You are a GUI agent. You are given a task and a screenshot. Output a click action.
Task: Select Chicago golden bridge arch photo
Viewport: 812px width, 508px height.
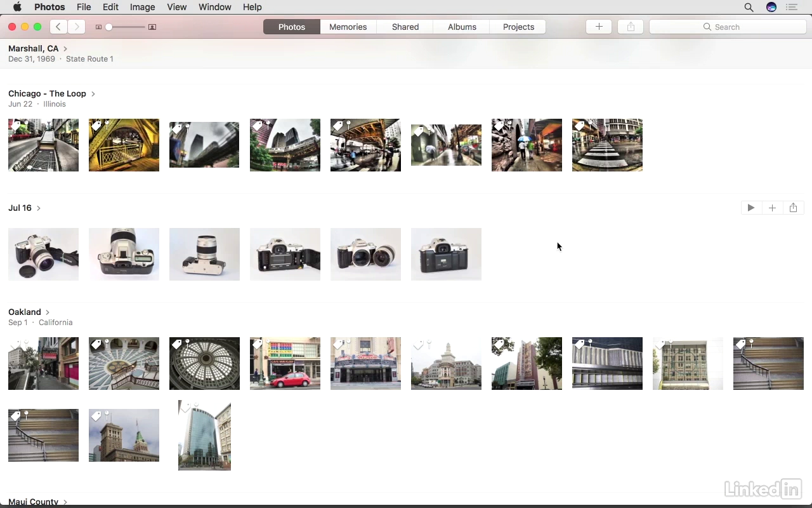(x=124, y=145)
